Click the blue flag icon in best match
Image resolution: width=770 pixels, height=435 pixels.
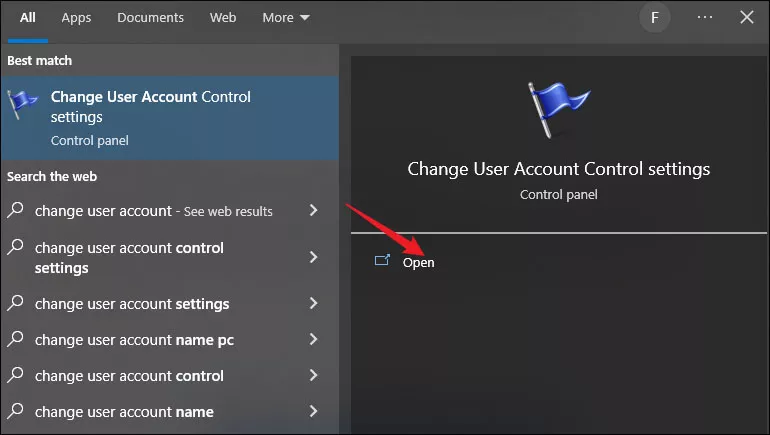[22, 104]
